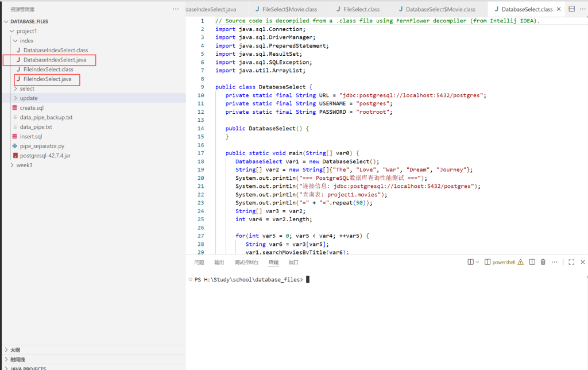Expand the select folder
The width and height of the screenshot is (588, 370).
click(x=27, y=88)
